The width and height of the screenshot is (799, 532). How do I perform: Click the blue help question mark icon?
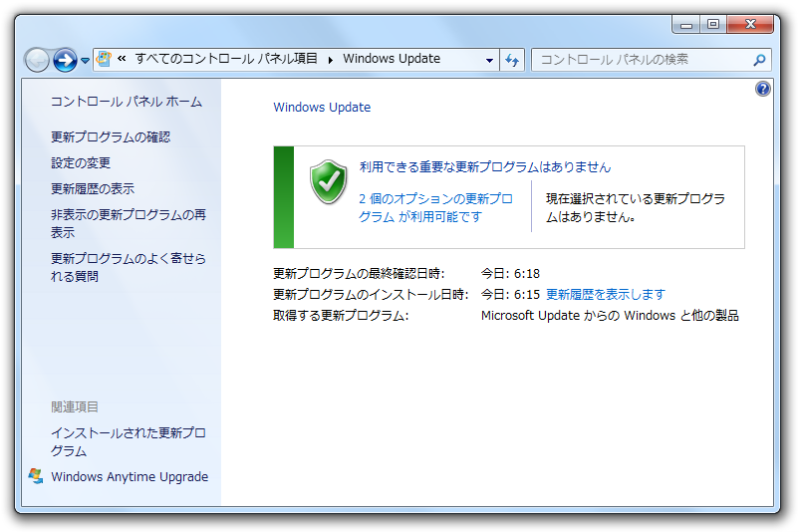coord(763,89)
